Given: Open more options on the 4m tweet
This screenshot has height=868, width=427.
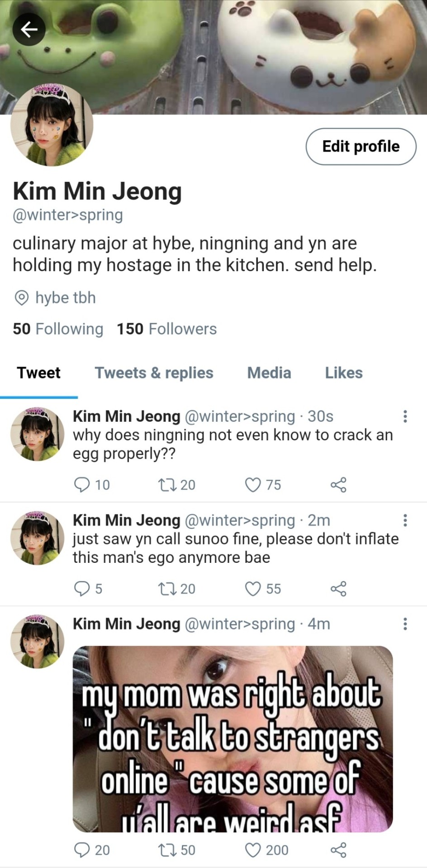Looking at the screenshot, I should click(x=405, y=624).
